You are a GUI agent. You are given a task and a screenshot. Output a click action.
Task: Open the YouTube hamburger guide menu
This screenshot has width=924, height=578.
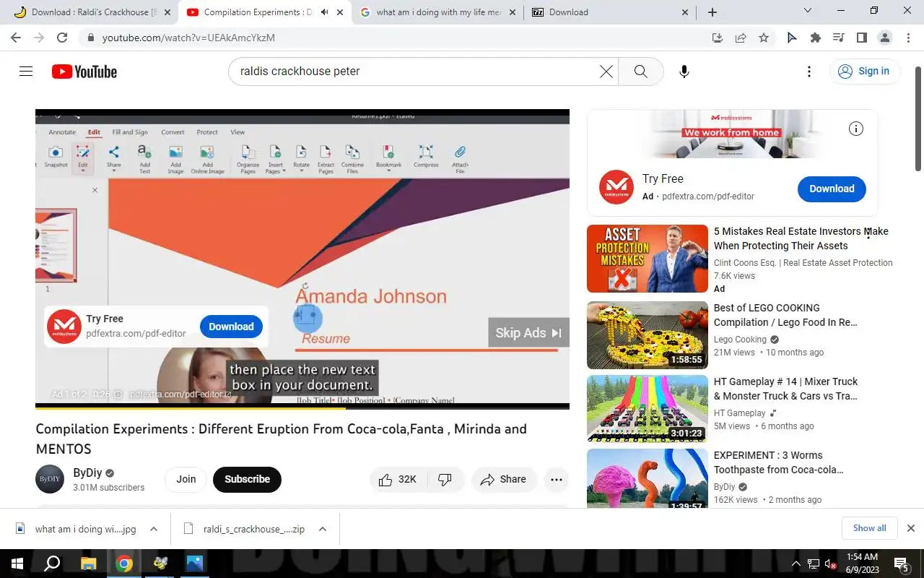26,71
